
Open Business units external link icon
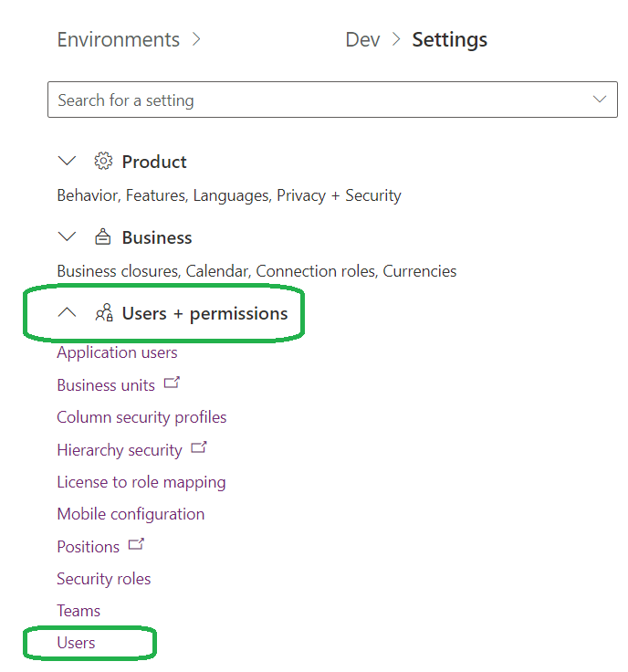point(172,383)
